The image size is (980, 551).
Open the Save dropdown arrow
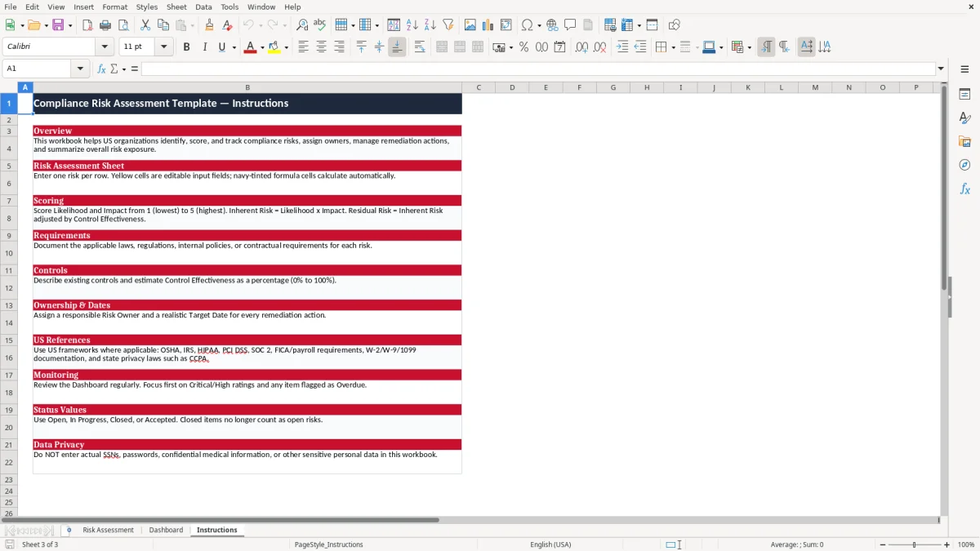pos(69,25)
